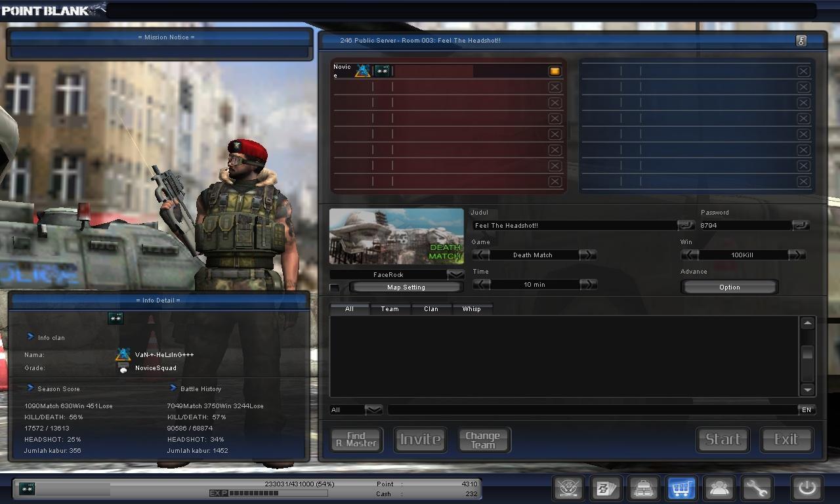Switch to the All chat tab
Image resolution: width=840 pixels, height=504 pixels.
tap(349, 308)
